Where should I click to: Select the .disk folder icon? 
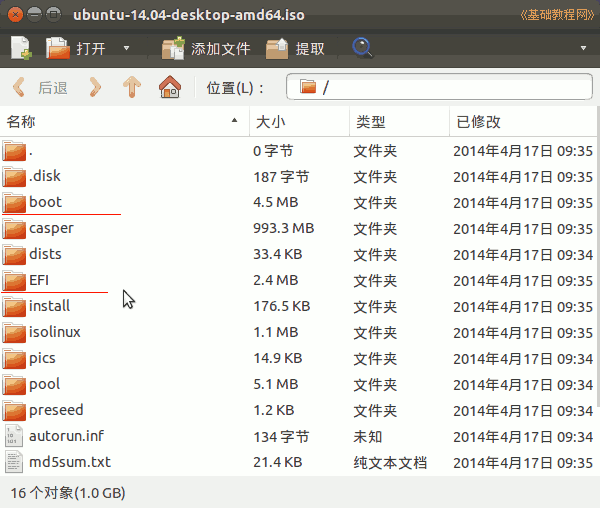[14, 176]
